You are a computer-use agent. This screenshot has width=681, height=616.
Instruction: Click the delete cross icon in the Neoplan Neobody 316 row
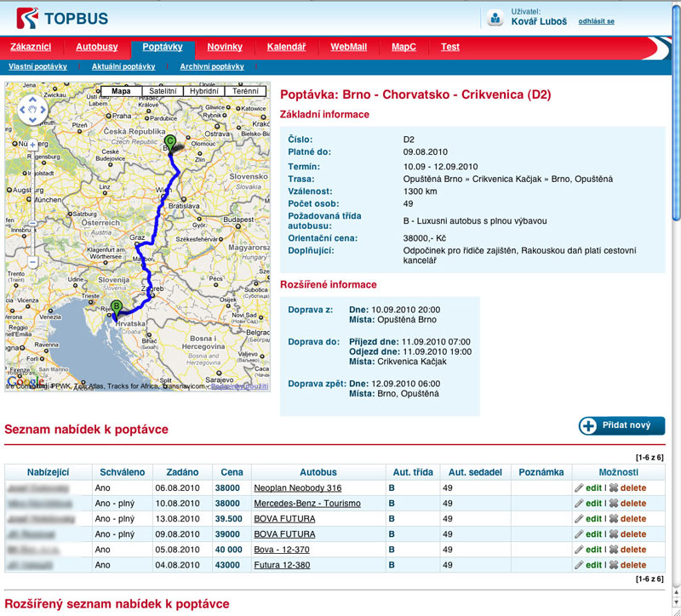[x=613, y=488]
